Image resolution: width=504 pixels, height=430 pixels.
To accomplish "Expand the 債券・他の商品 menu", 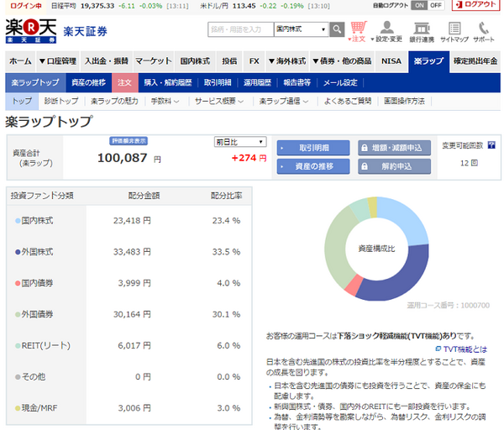I will (x=342, y=61).
